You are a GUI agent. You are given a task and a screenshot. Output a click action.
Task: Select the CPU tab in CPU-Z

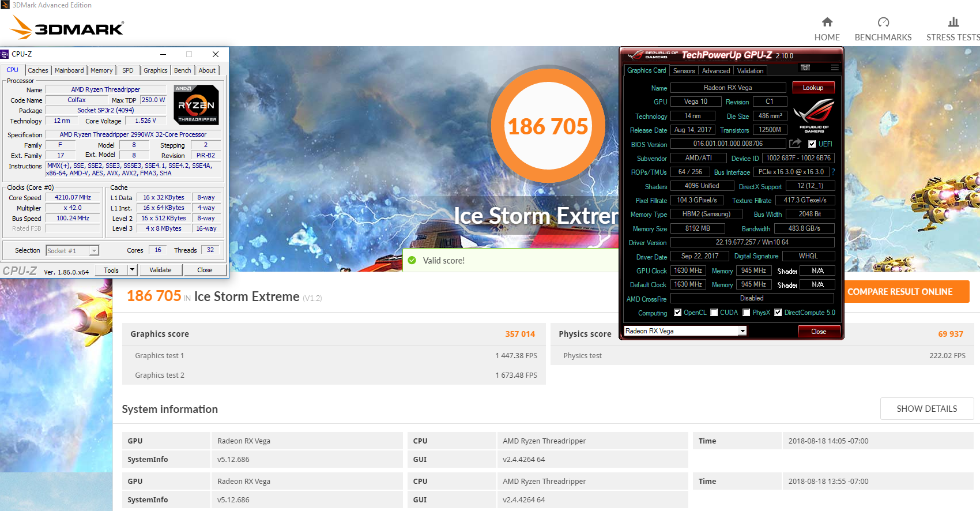pos(13,70)
